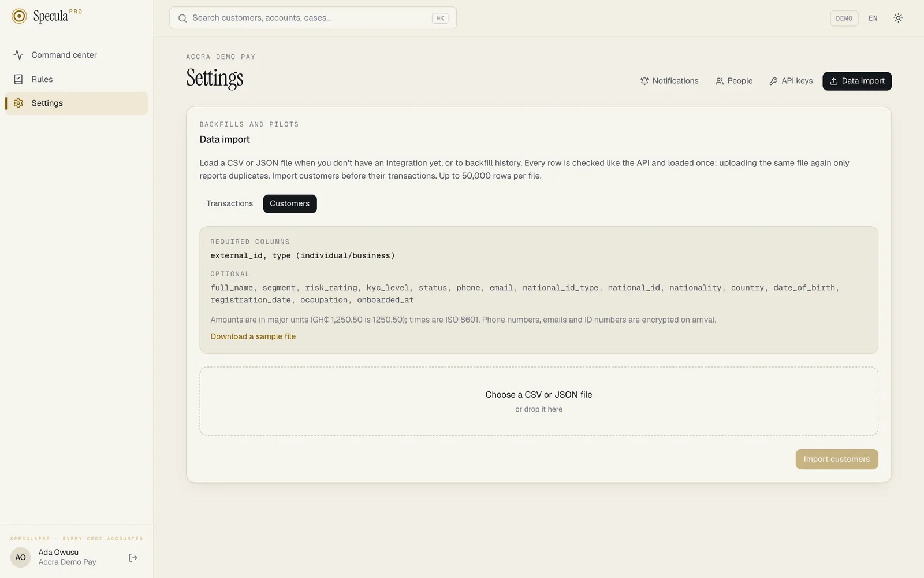Click the Import customers button
Image resolution: width=924 pixels, height=578 pixels.
837,459
